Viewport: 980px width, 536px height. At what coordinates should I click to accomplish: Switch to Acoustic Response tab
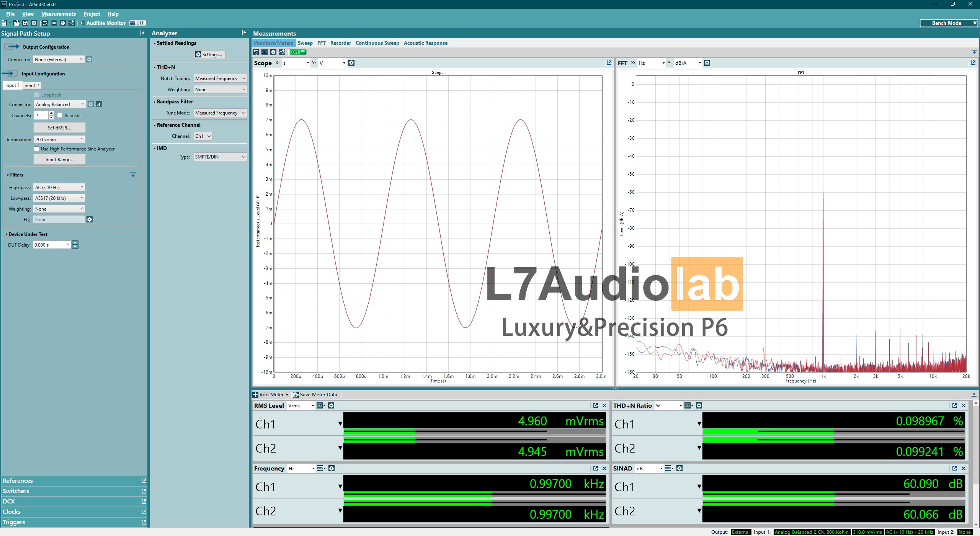[x=426, y=43]
